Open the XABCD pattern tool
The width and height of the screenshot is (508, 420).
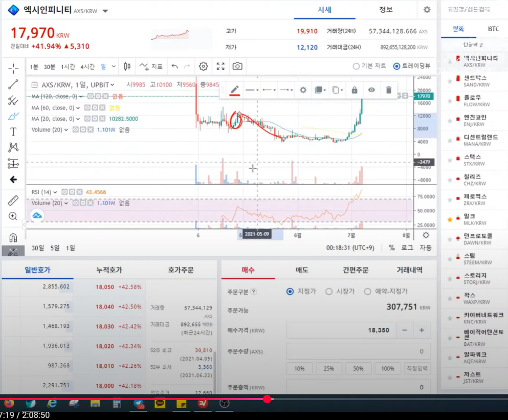click(x=13, y=147)
